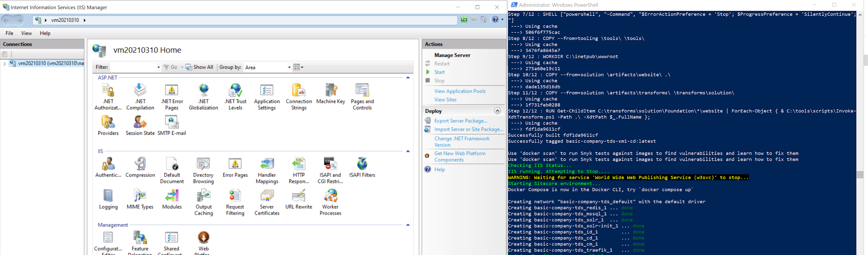Screen dimensions: 868x255
Task: Open the View menu
Action: [x=26, y=33]
